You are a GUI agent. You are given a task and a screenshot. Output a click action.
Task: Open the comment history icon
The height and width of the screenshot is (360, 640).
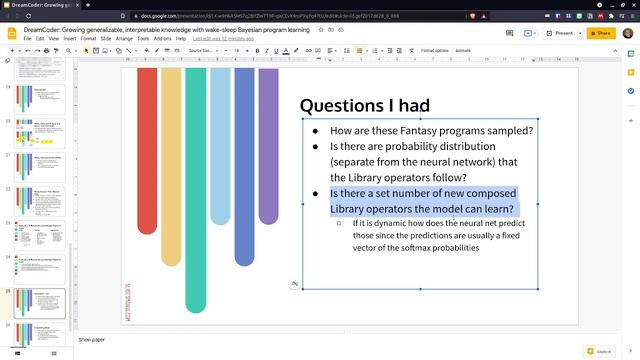click(x=509, y=33)
